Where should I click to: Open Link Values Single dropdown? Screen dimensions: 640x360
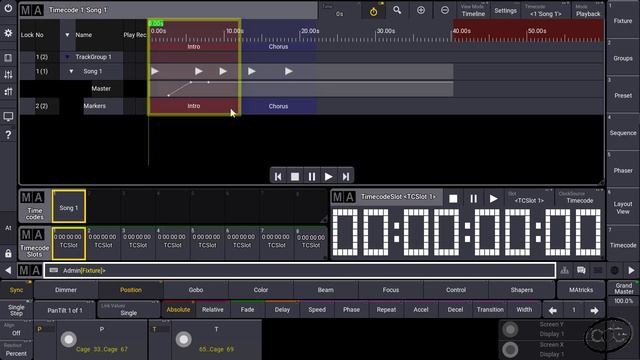128,310
